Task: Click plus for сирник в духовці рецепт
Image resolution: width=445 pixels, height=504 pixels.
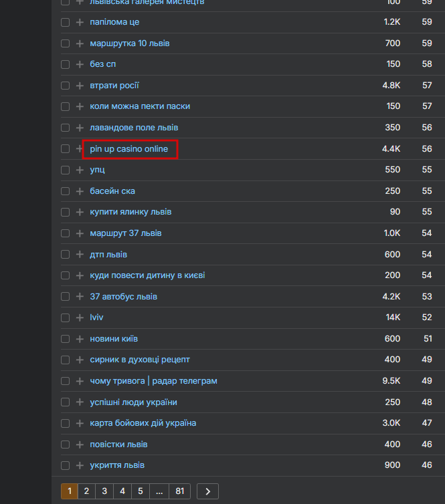Action: point(80,360)
